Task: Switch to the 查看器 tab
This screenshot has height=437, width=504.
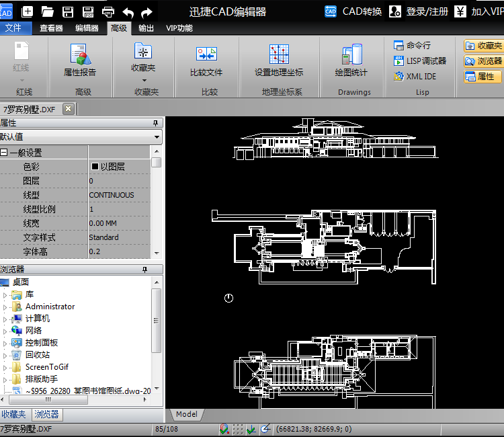Action: (x=51, y=28)
